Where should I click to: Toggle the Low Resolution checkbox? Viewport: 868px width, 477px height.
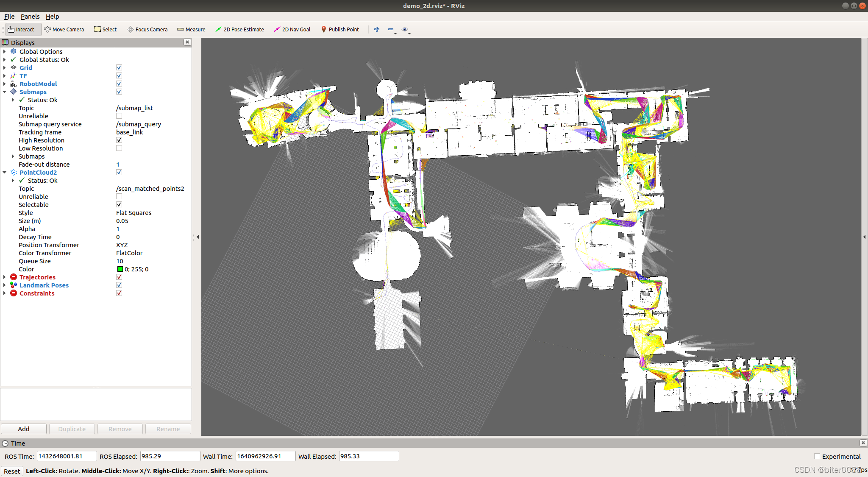119,148
